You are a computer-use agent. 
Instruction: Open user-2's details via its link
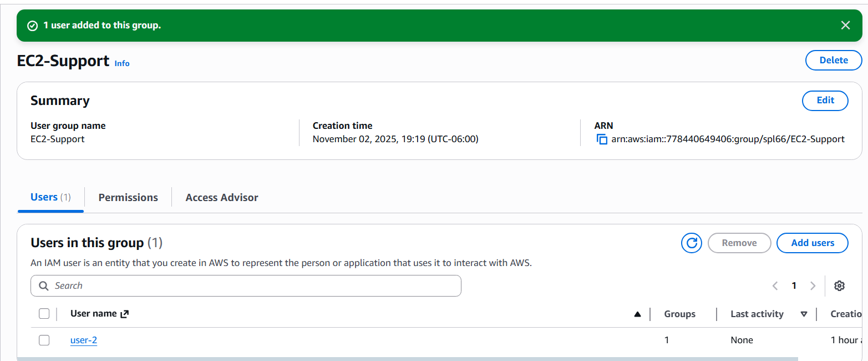pos(83,340)
